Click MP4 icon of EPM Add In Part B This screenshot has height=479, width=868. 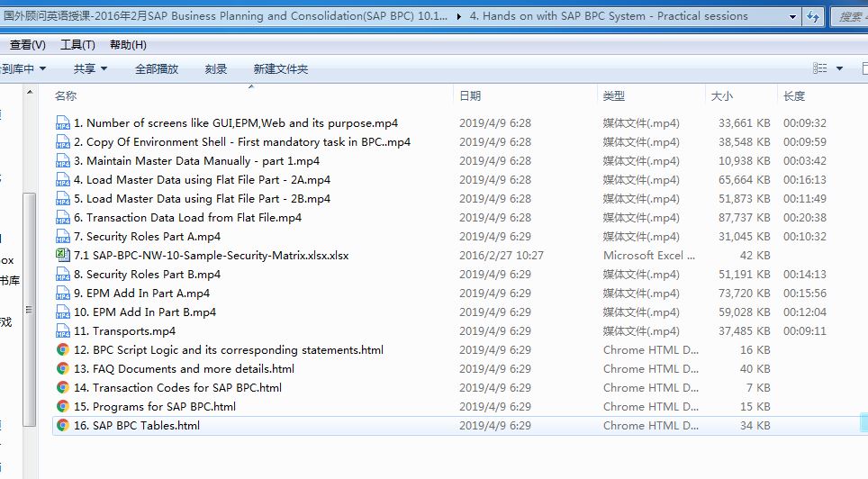tap(62, 312)
